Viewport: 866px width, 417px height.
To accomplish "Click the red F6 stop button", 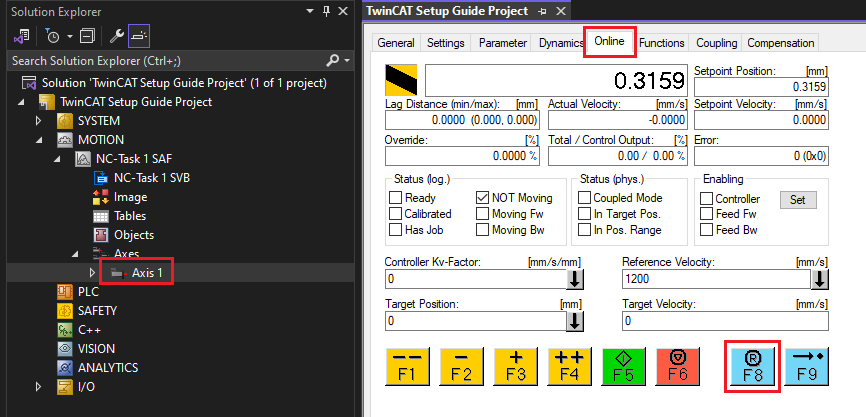I will point(678,366).
